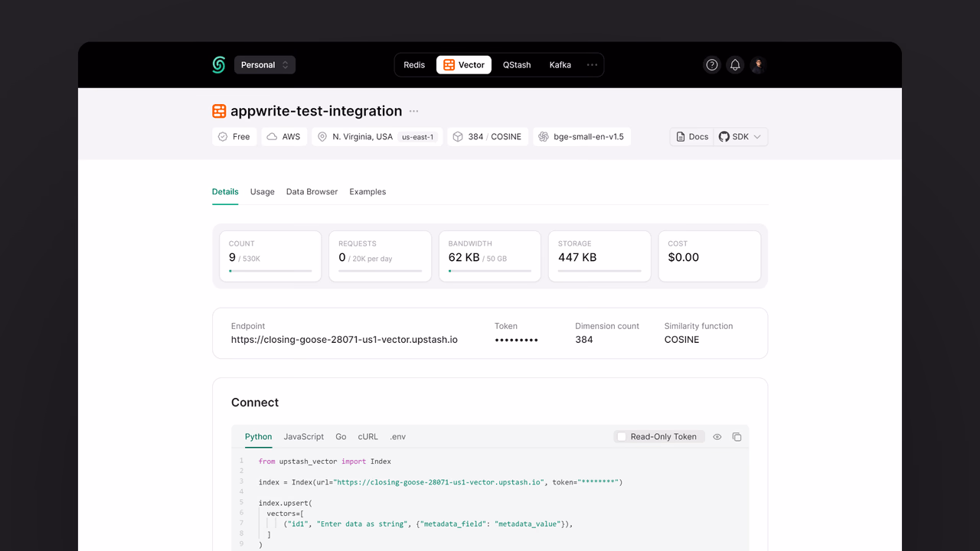980x551 pixels.
Task: Click the BANDWIDTH usage progress bar
Action: pyautogui.click(x=490, y=271)
